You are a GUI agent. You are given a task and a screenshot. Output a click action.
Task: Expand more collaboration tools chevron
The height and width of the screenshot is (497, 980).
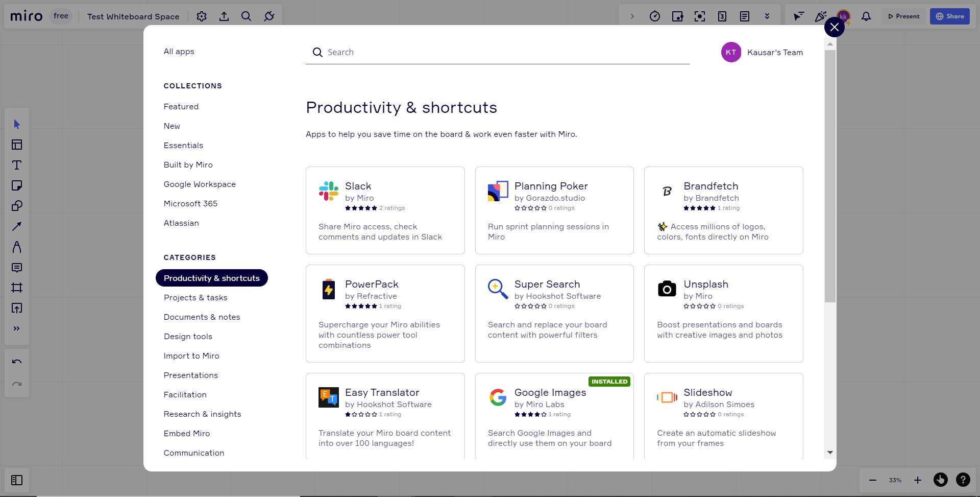tap(767, 16)
